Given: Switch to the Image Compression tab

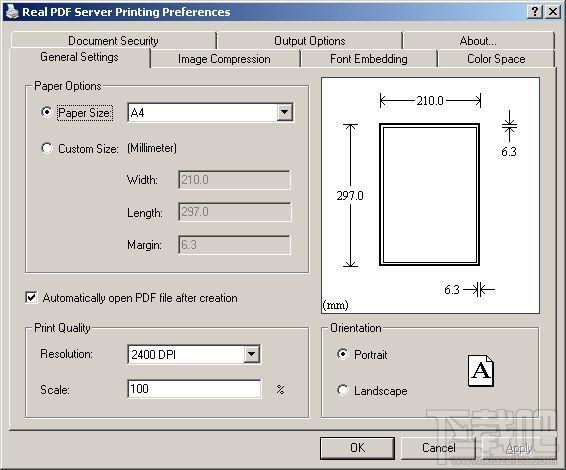Looking at the screenshot, I should point(224,59).
